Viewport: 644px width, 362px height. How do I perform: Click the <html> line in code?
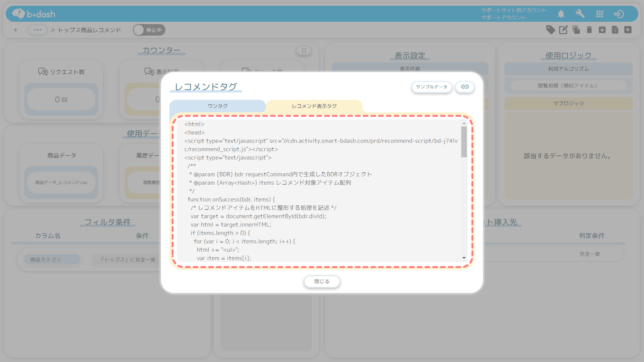(194, 124)
